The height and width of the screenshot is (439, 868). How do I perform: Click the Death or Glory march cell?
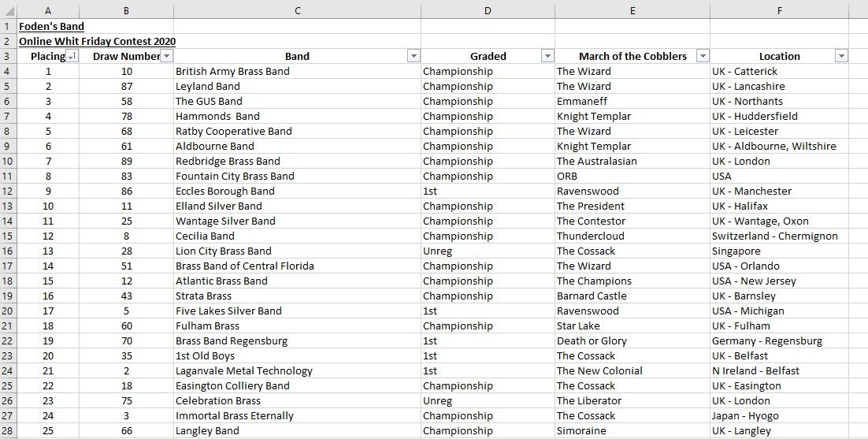(632, 340)
